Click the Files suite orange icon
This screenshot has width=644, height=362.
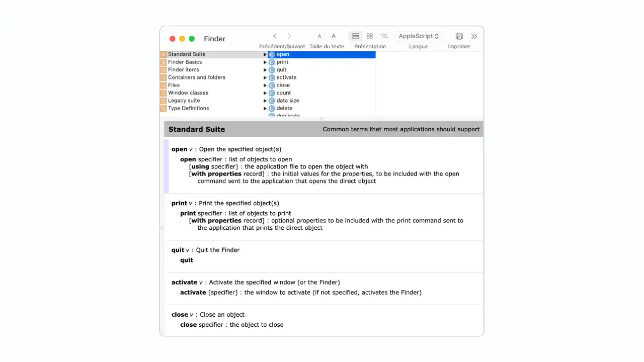163,85
